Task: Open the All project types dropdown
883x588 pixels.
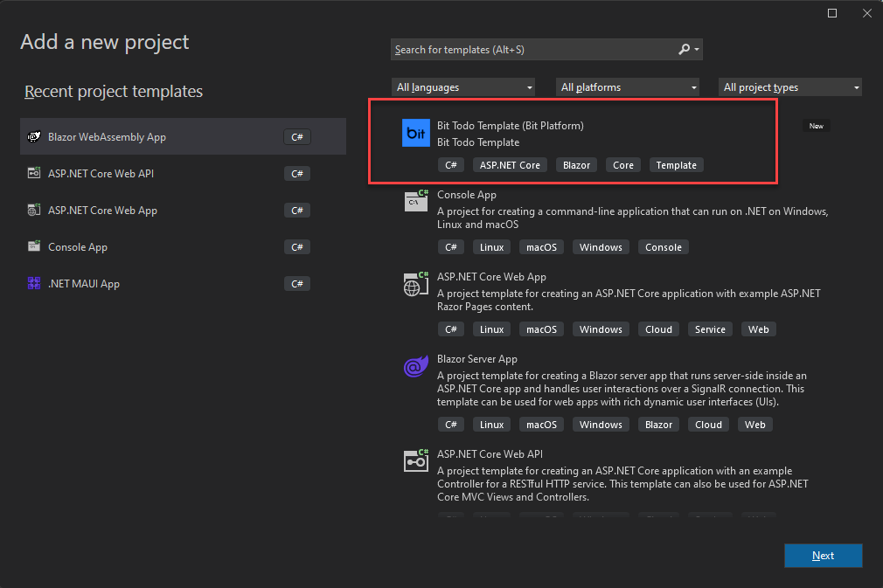Action: [789, 87]
